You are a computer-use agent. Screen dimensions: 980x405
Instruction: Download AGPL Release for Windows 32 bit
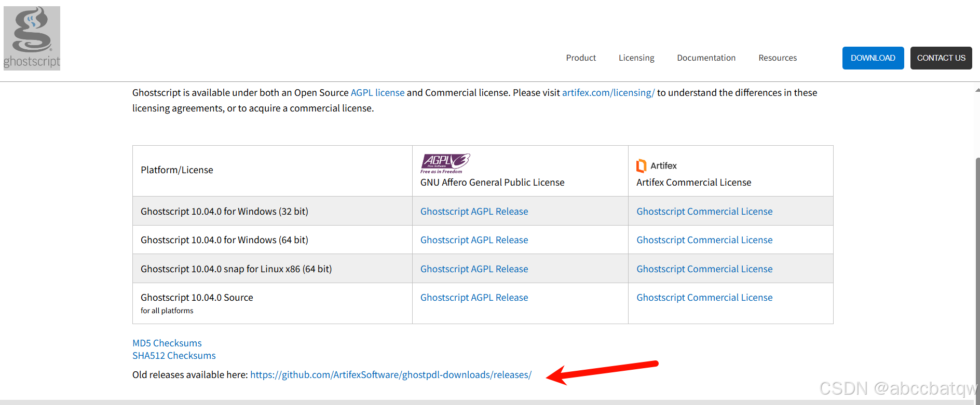[x=474, y=212]
